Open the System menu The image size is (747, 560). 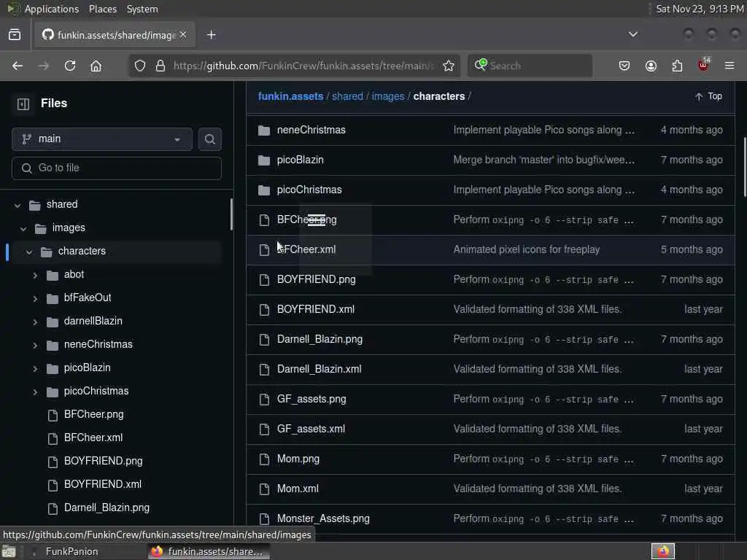coord(142,9)
